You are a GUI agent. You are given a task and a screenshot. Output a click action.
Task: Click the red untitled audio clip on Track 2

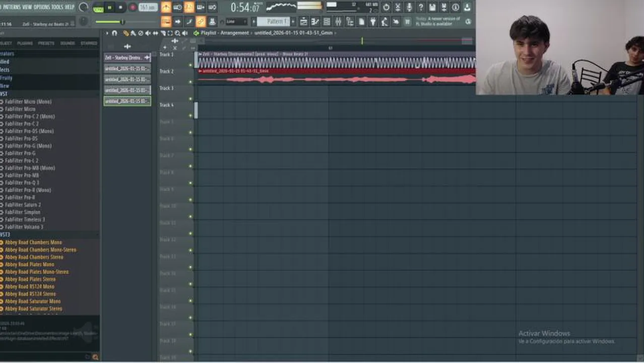click(x=337, y=77)
